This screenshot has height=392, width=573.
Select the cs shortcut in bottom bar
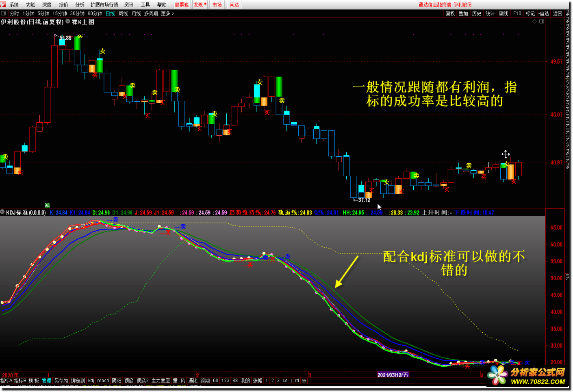coord(285,381)
